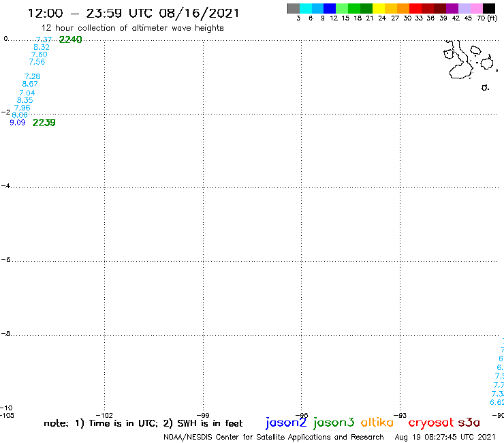Click the wave height value 8.67

(30, 84)
